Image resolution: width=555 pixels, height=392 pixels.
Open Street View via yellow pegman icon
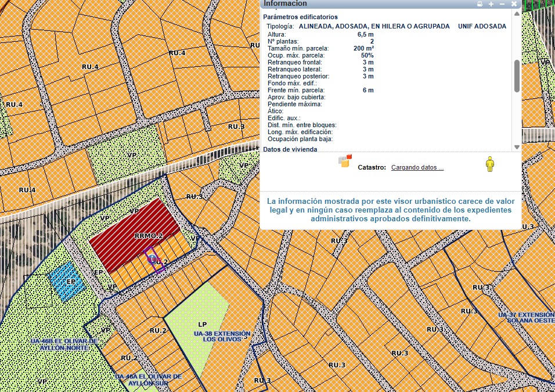click(490, 164)
